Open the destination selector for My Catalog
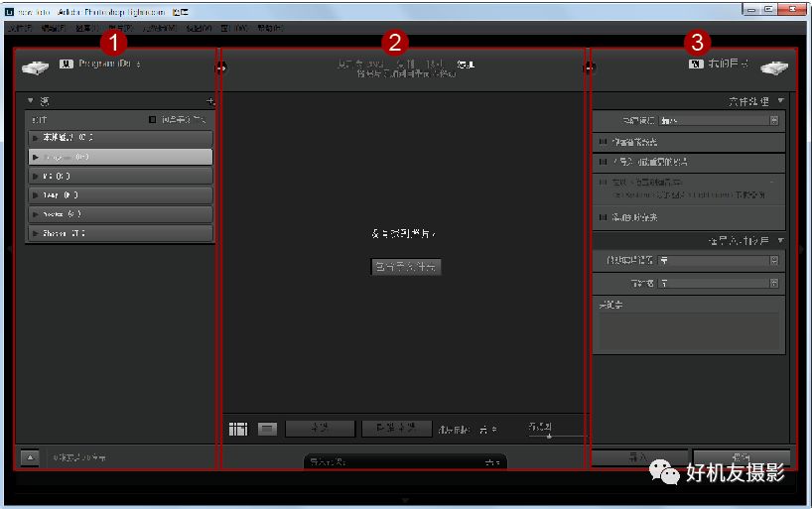 pos(728,64)
